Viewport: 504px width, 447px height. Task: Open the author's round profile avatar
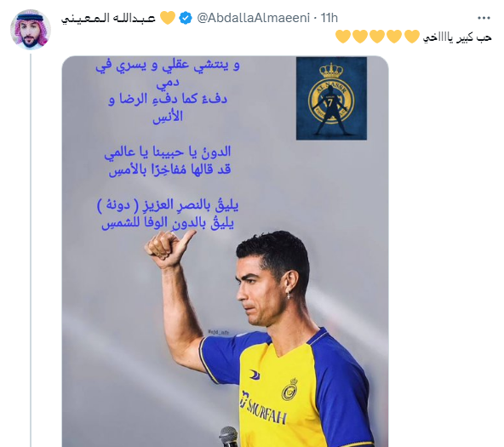(31, 30)
